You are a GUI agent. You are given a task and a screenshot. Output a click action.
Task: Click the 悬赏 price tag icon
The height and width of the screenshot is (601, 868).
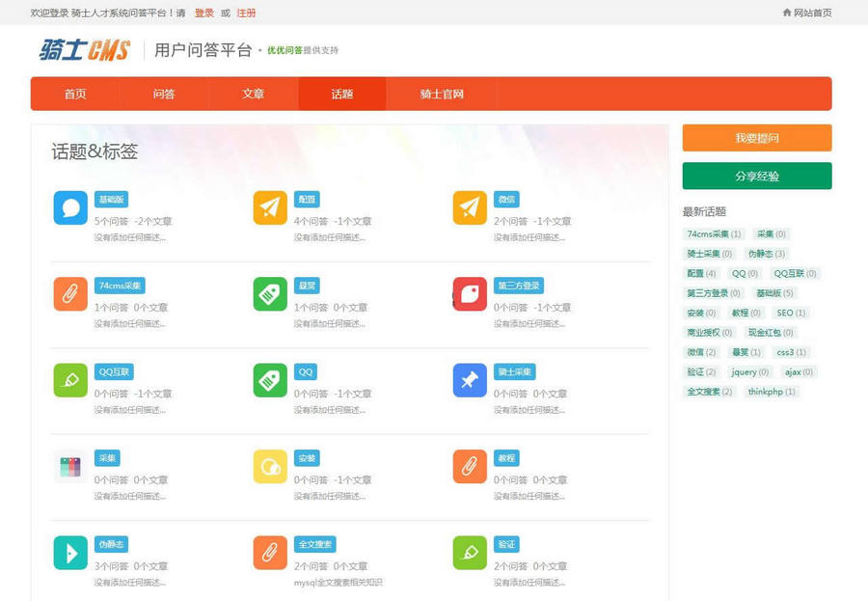269,295
